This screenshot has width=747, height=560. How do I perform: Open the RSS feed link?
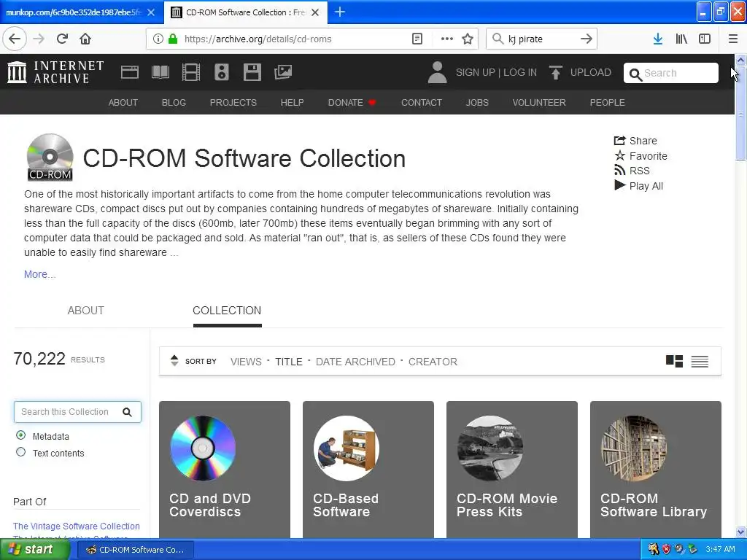pyautogui.click(x=632, y=171)
